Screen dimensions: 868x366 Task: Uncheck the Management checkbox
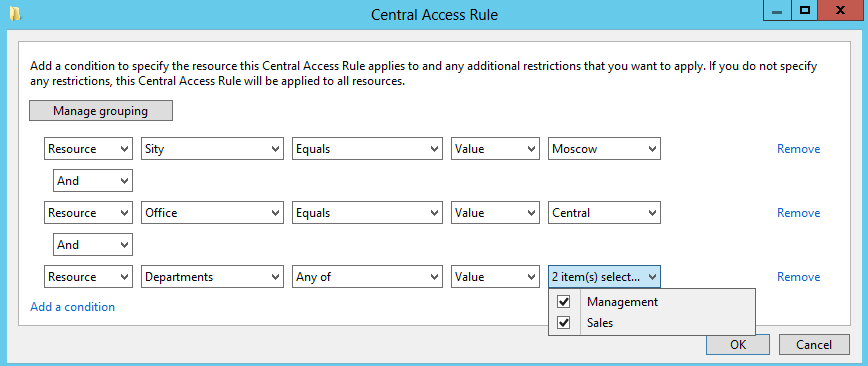[x=564, y=302]
